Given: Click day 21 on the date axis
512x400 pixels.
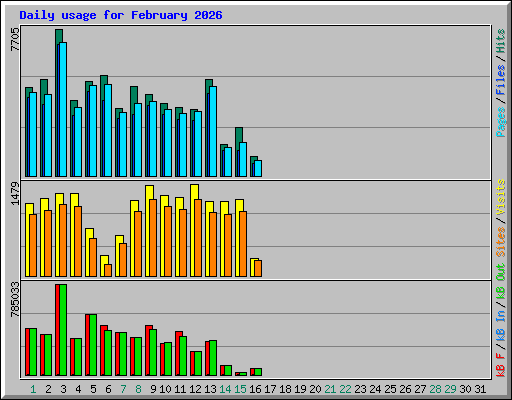Looking at the screenshot, I should pos(330,389).
